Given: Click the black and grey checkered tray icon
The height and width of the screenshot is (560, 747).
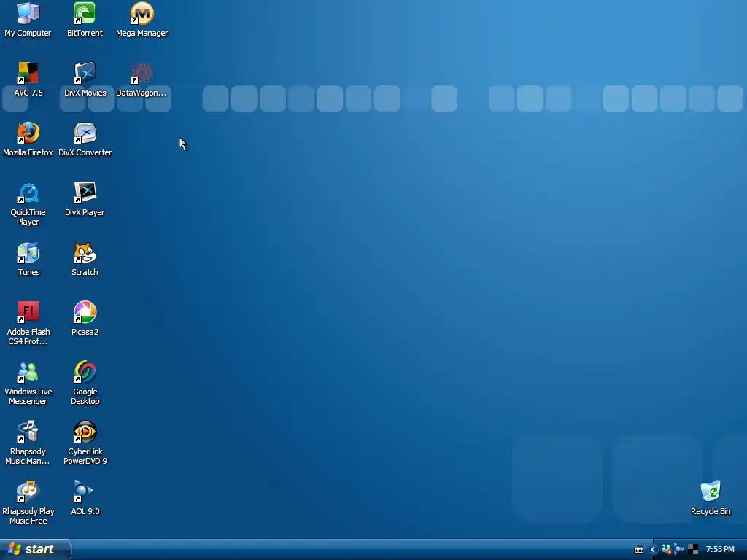Looking at the screenshot, I should click(693, 550).
